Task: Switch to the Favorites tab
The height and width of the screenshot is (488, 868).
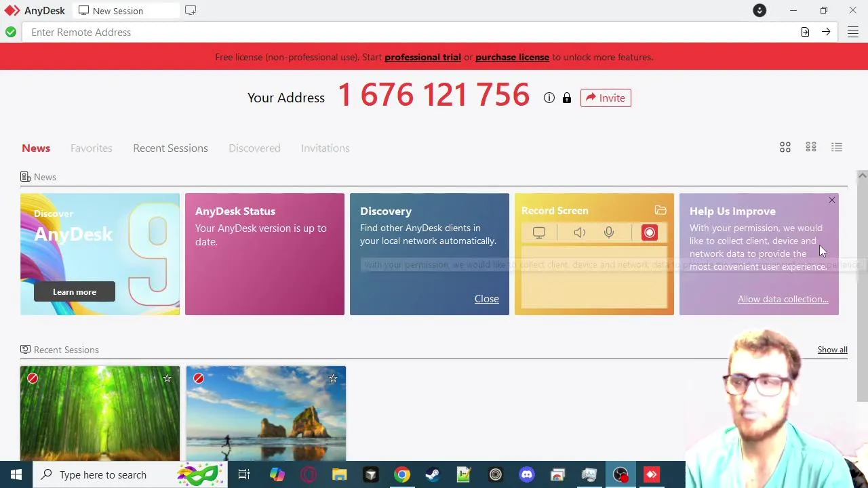Action: (92, 148)
